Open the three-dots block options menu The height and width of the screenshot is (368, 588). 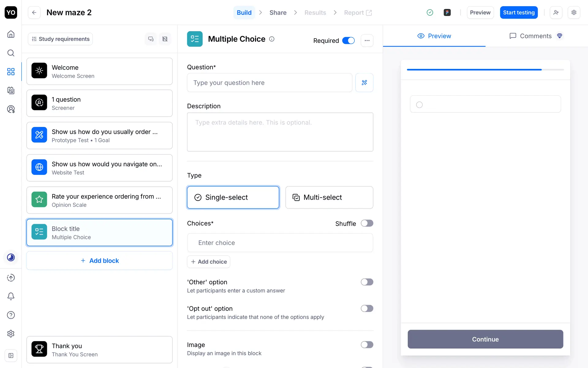pyautogui.click(x=367, y=40)
